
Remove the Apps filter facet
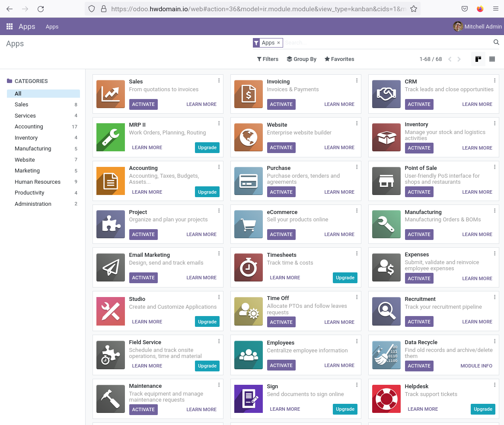pyautogui.click(x=279, y=43)
